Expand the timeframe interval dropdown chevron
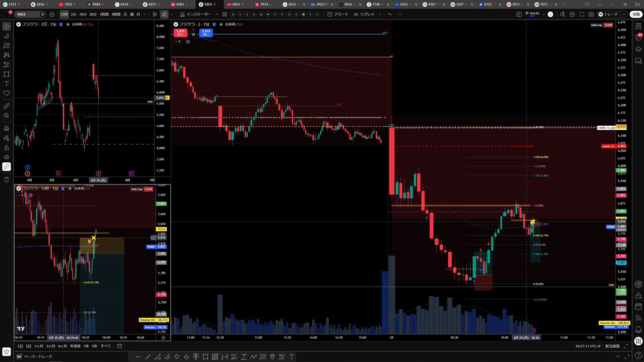The image size is (644, 362). (145, 14)
